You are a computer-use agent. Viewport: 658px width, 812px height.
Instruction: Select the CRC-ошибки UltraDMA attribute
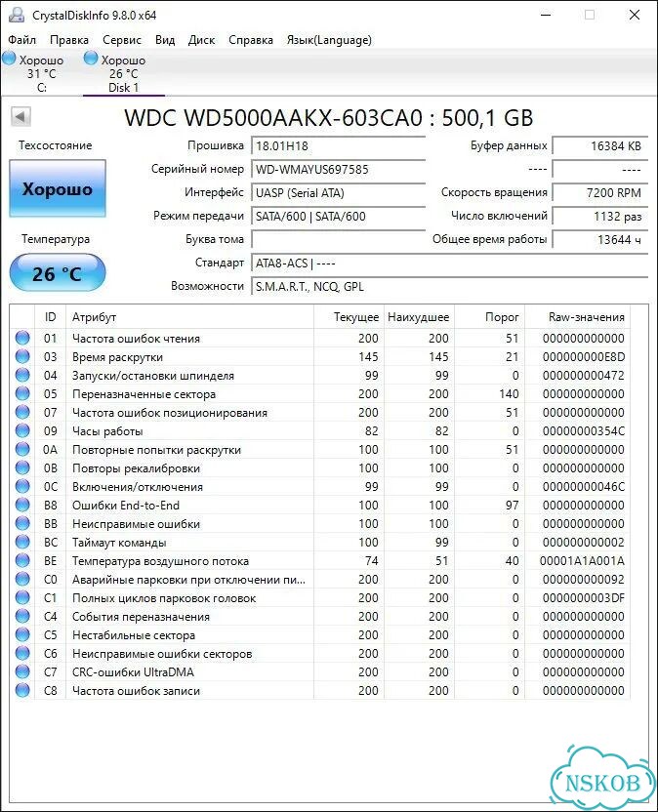tap(133, 672)
